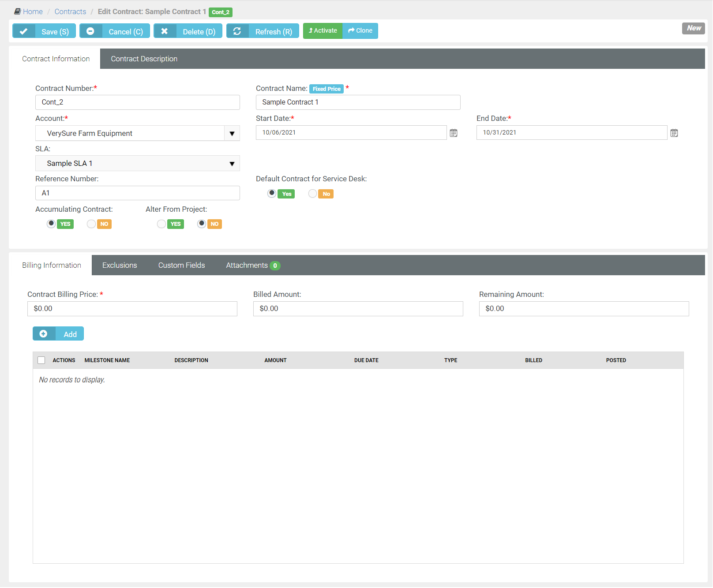Go to Contracts breadcrumb link
Viewport: 713px width, 588px height.
click(70, 11)
